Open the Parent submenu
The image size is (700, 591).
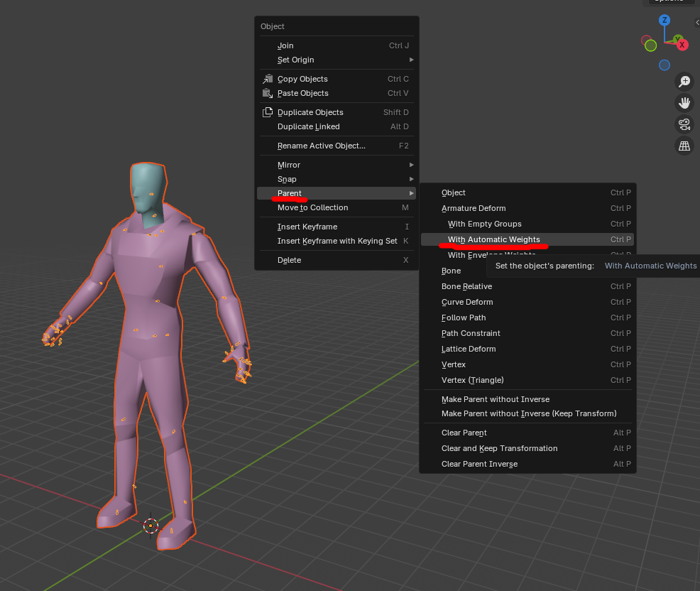pyautogui.click(x=337, y=193)
